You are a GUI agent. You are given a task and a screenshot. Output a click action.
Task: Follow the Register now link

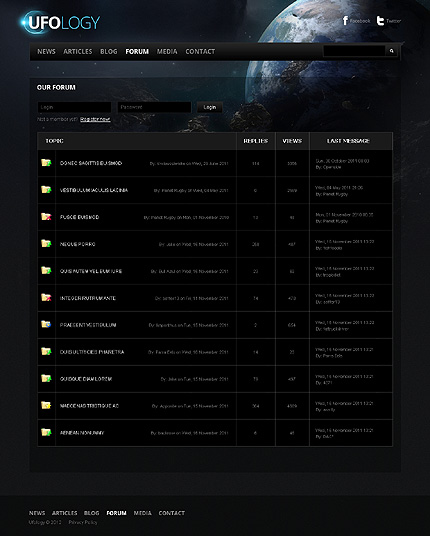coord(95,119)
